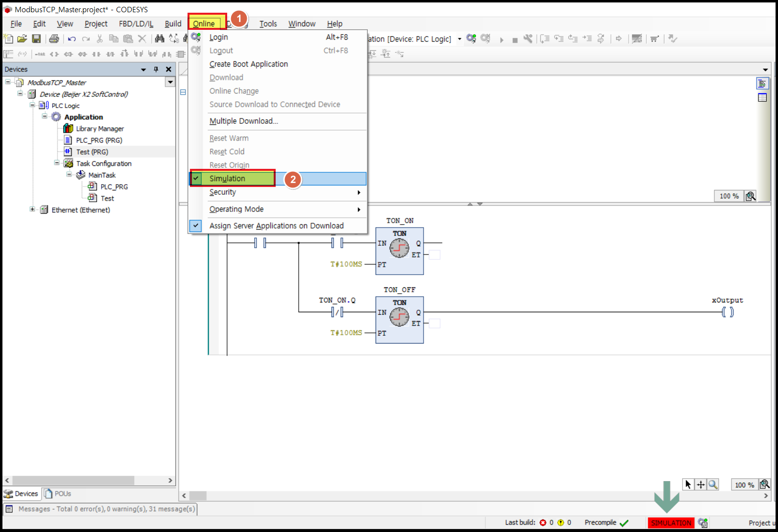Expand the Ethernet (Ethernet) node
This screenshot has height=532, width=778.
click(x=32, y=209)
